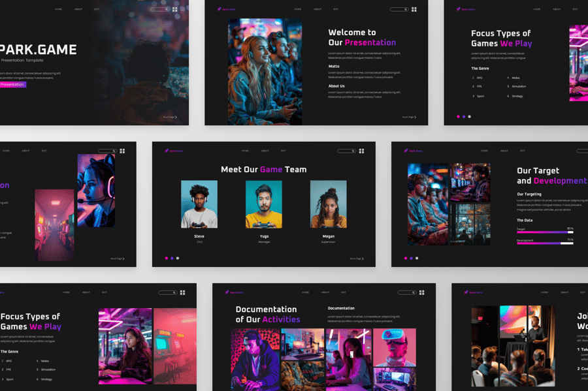Click the rocket logo on Meet Our Game Team slide
Screen dimensions: 588x391
click(x=167, y=151)
